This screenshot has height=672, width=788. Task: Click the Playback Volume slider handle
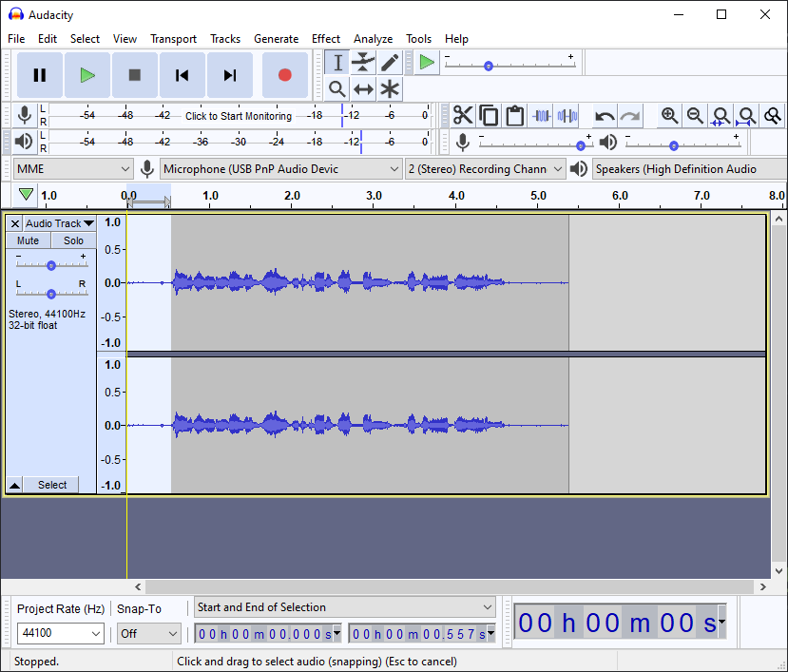tap(673, 145)
